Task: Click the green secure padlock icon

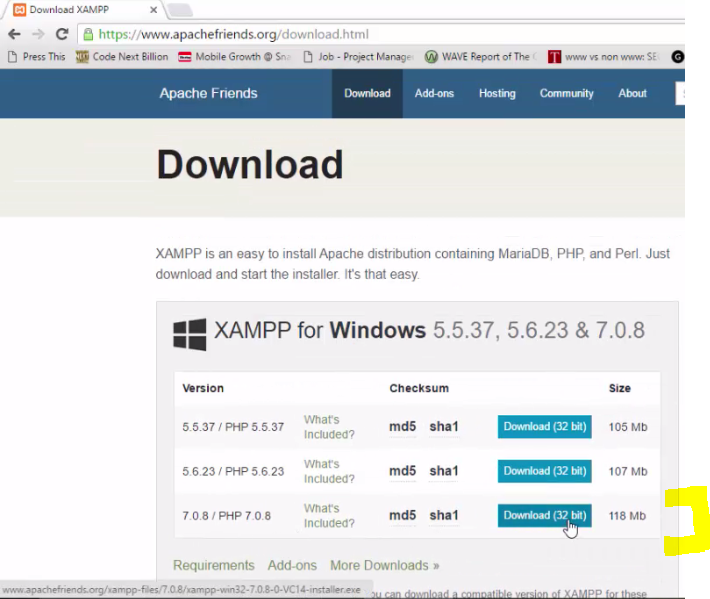Action: click(x=88, y=34)
